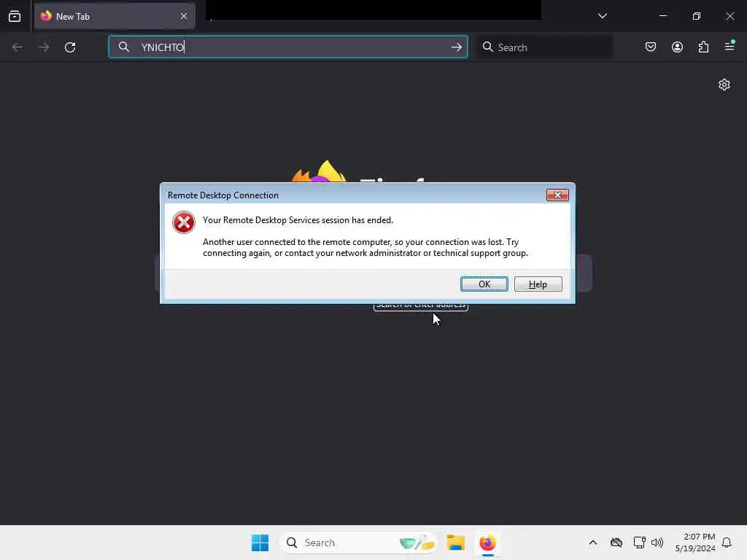The width and height of the screenshot is (747, 560).
Task: Click the taskbar Search box
Action: 357,542
